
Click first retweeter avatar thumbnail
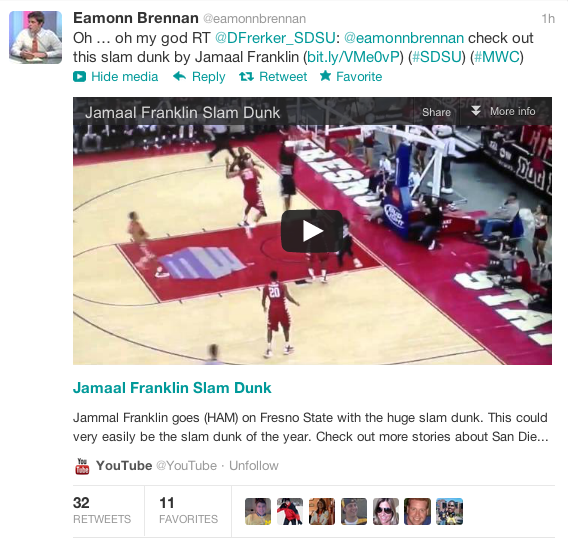click(x=258, y=512)
